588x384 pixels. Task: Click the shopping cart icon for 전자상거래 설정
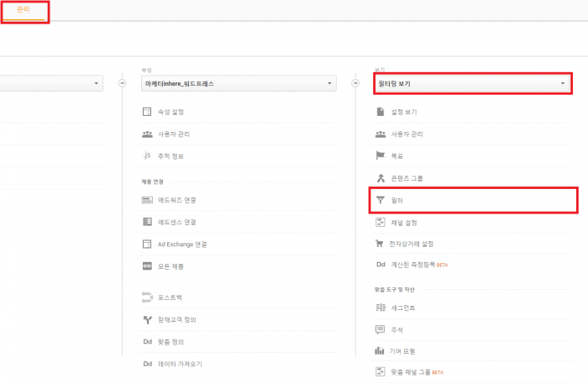[x=380, y=244]
